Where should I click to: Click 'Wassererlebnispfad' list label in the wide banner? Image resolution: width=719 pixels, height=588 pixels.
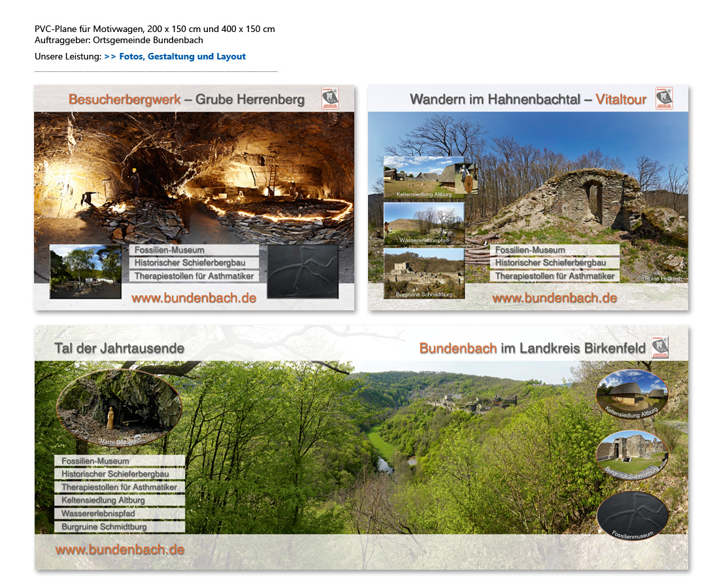click(x=120, y=514)
